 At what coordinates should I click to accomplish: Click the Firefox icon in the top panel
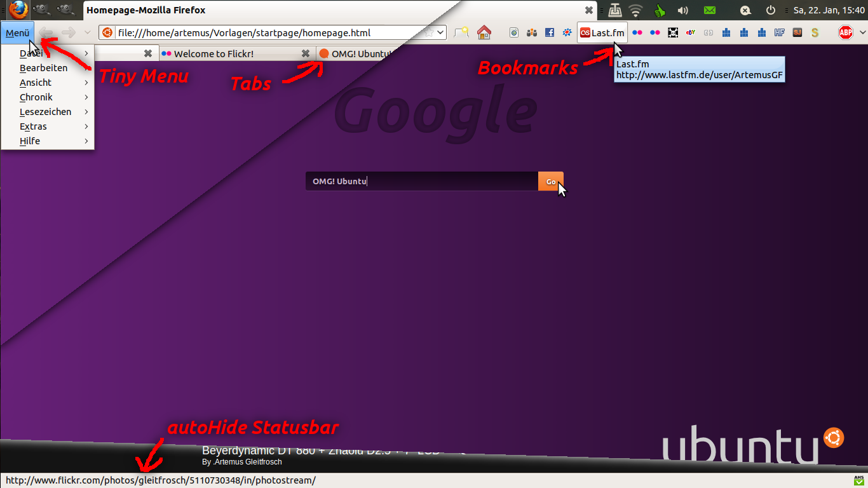coord(18,10)
